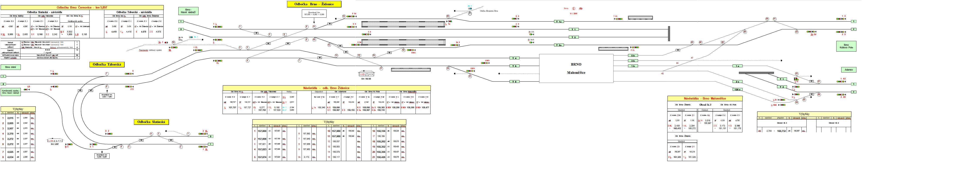
Task: Select the Brno Královo Pole destination box
Action: pos(846,46)
